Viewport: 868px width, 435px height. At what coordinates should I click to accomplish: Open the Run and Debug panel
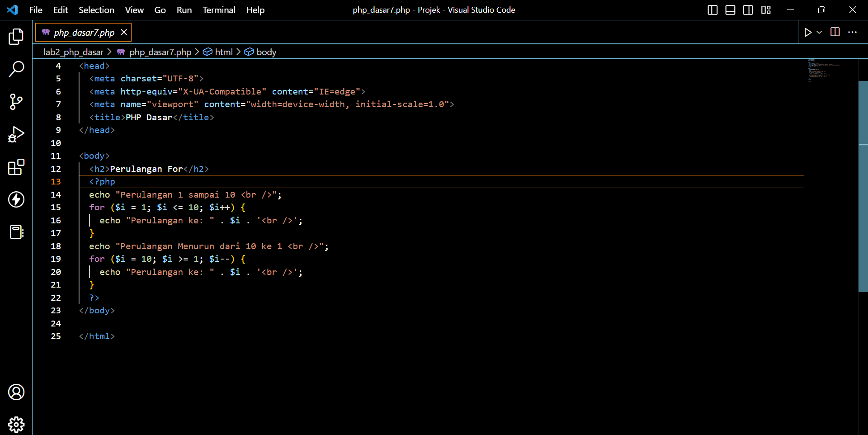click(x=16, y=134)
